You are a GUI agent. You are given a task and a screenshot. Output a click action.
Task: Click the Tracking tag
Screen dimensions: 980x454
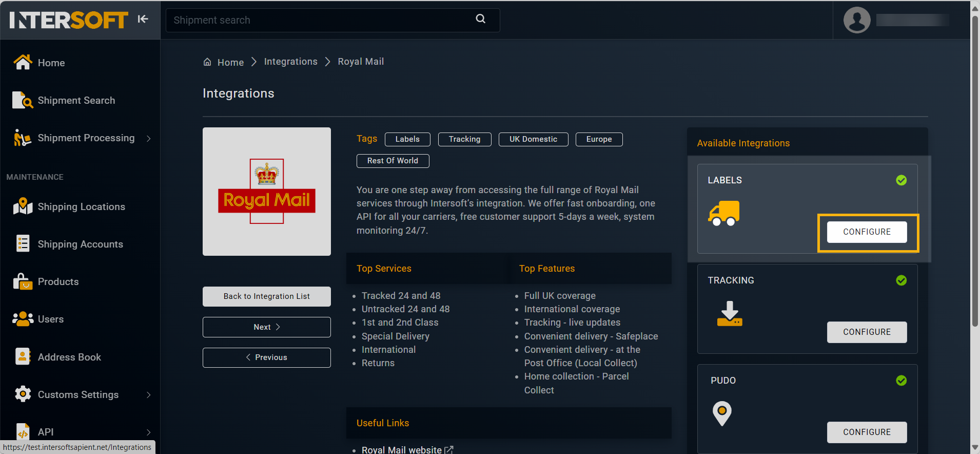pos(464,139)
